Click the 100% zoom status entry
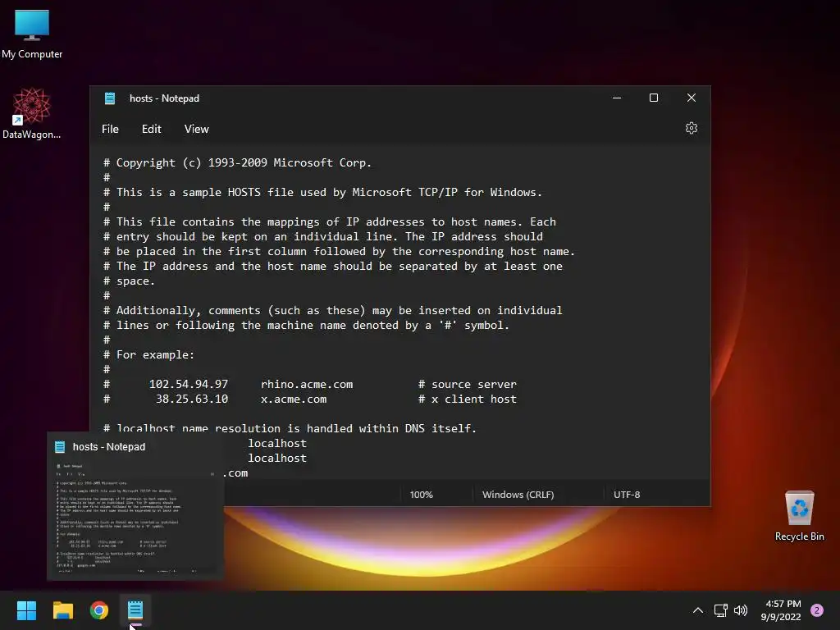 (421, 495)
